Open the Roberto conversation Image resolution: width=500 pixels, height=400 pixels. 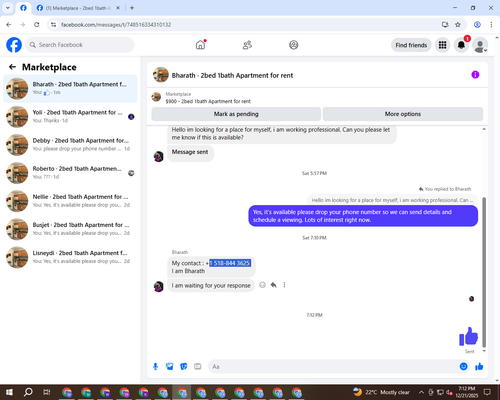tap(70, 173)
